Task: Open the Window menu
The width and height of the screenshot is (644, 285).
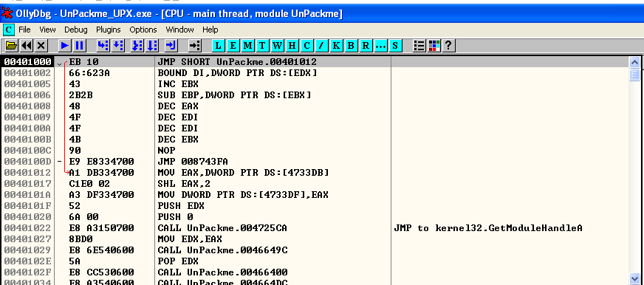Action: coord(180,30)
